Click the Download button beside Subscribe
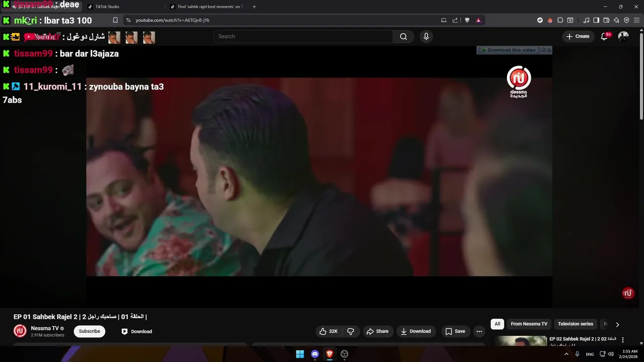Screen dimensions: 644x362 click(x=136, y=331)
